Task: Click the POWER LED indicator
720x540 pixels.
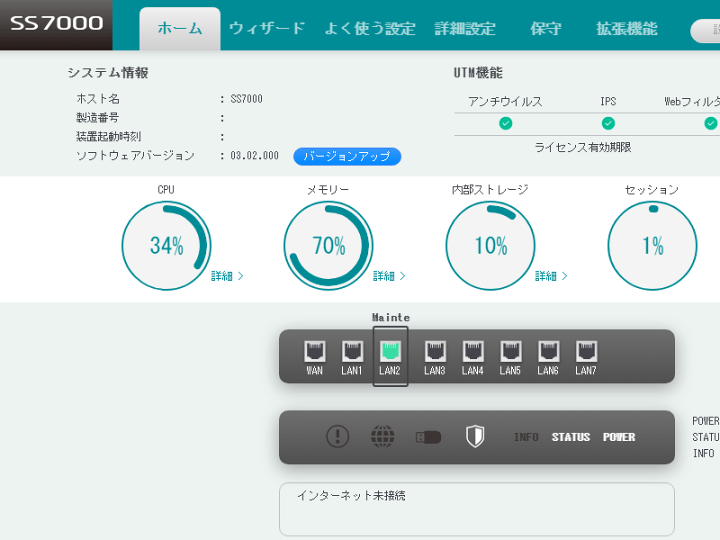Action: pos(619,437)
